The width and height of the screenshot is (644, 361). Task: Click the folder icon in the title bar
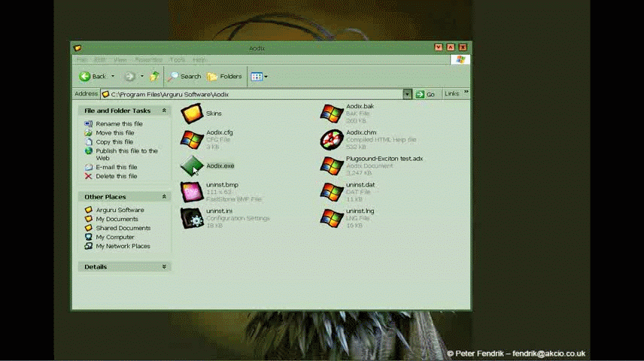(x=77, y=48)
